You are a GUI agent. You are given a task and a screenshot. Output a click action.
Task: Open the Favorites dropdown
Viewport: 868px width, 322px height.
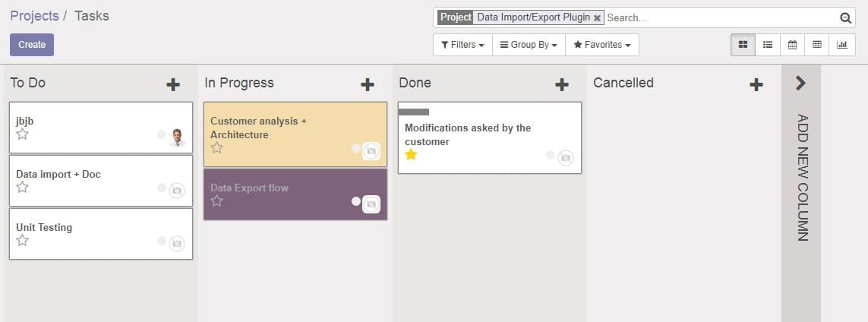click(x=602, y=45)
